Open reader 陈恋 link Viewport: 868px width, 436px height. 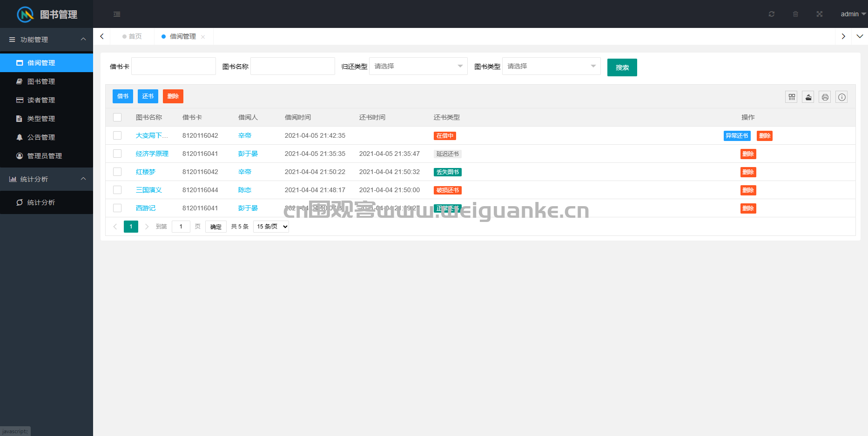click(x=245, y=190)
